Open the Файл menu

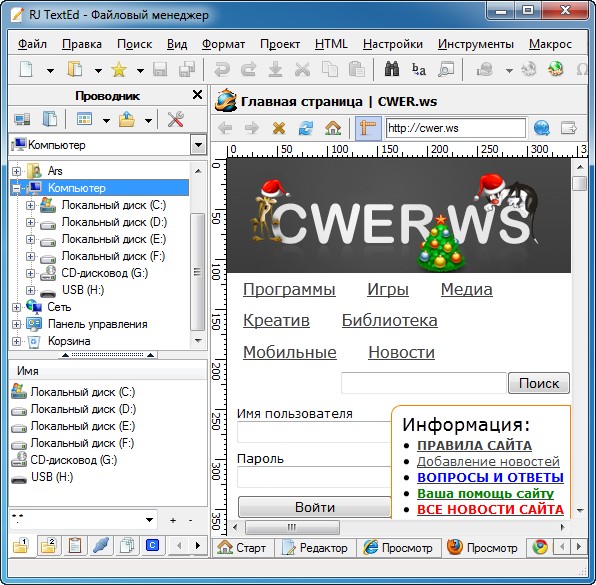click(x=32, y=44)
